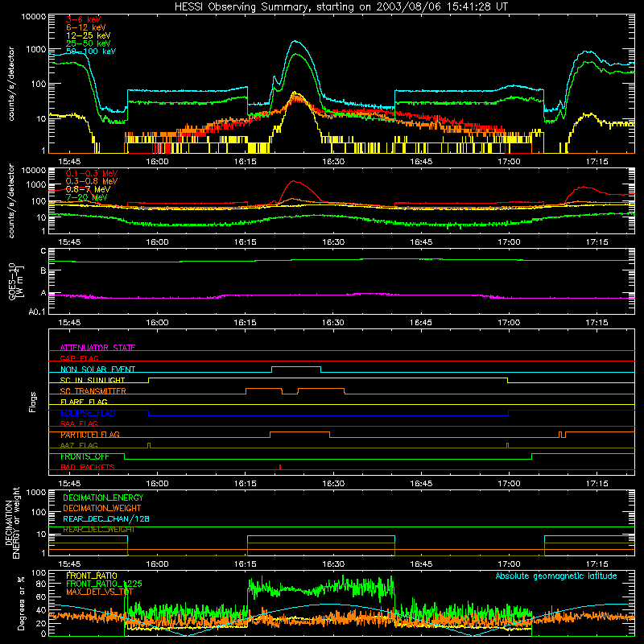Click the 0.3-0.8 MeV legend label

(92, 181)
